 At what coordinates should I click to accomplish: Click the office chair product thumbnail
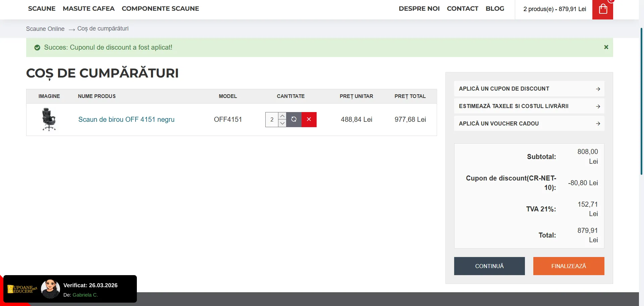pos(49,119)
